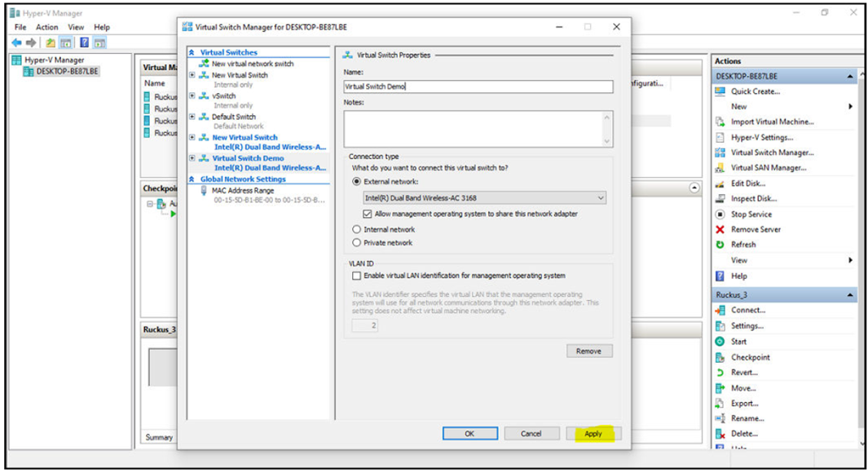Click the Virtual Switch Manager icon in Actions
Image resolution: width=868 pixels, height=473 pixels.
720,153
